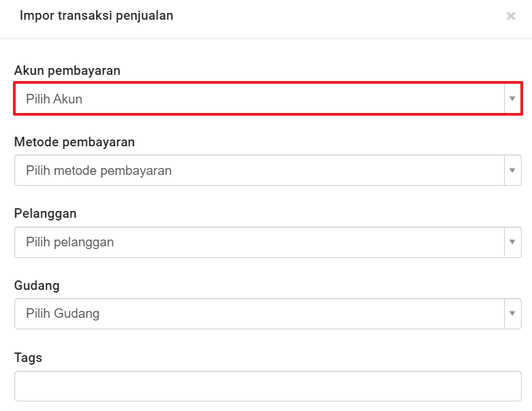Click the Pelanggan field label

tap(45, 214)
